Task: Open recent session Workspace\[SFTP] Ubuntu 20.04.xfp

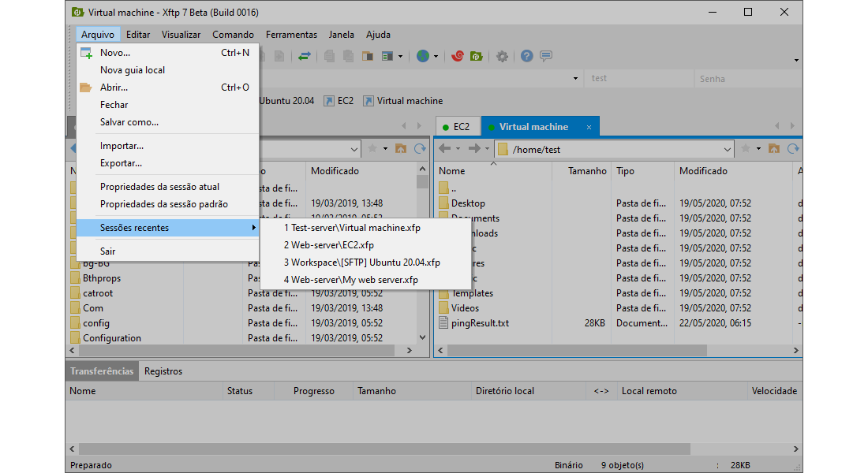Action: [365, 263]
